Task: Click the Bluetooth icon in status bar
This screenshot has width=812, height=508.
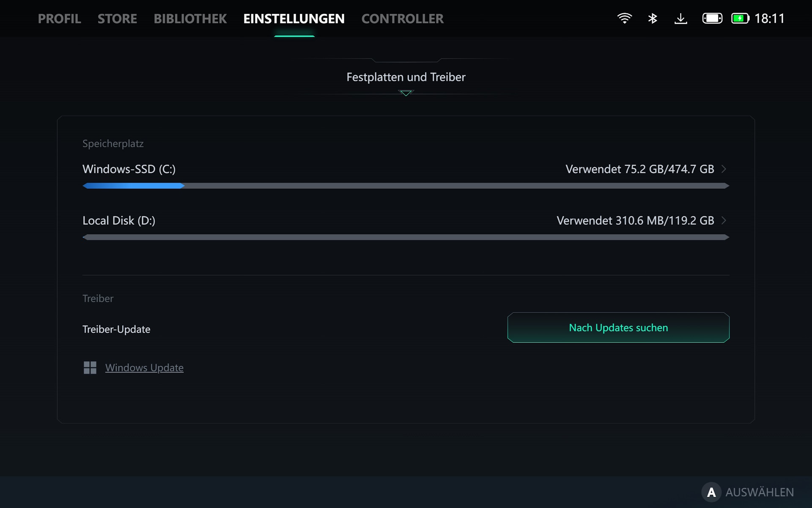Action: tap(653, 18)
